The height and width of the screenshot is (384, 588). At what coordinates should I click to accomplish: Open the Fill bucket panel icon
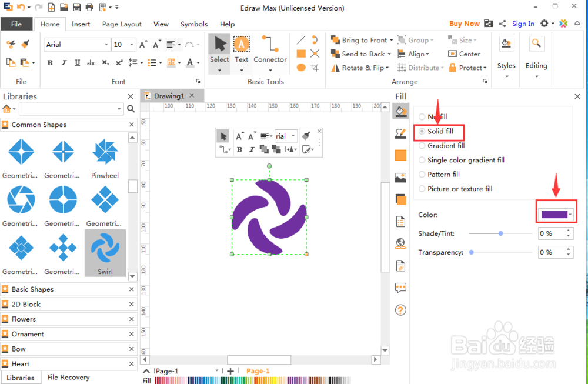tap(400, 111)
